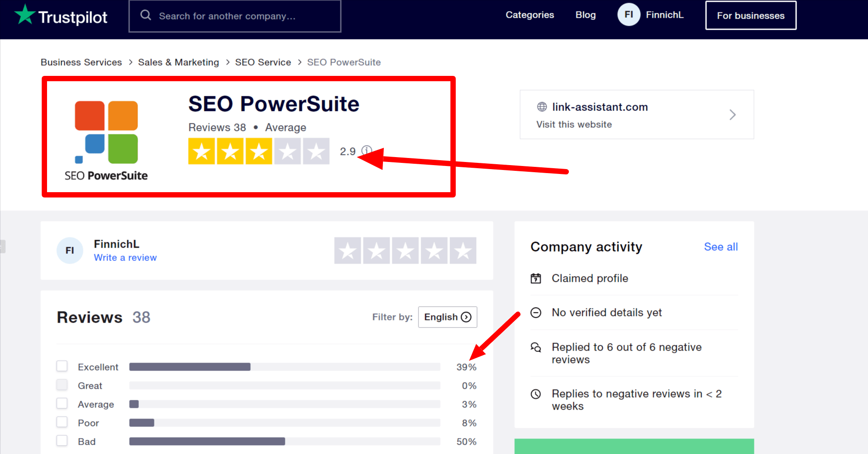Click No verified details yet text
This screenshot has height=454, width=868.
(607, 312)
